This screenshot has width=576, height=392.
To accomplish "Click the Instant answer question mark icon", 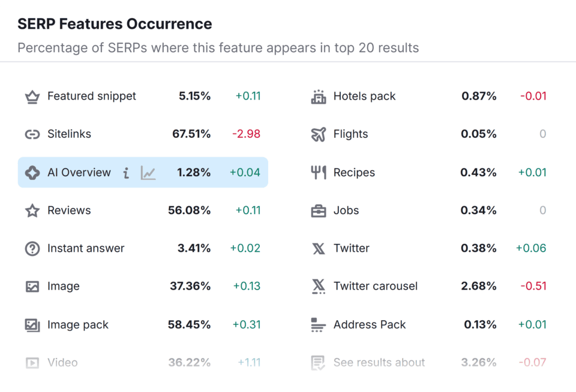I will point(32,249).
